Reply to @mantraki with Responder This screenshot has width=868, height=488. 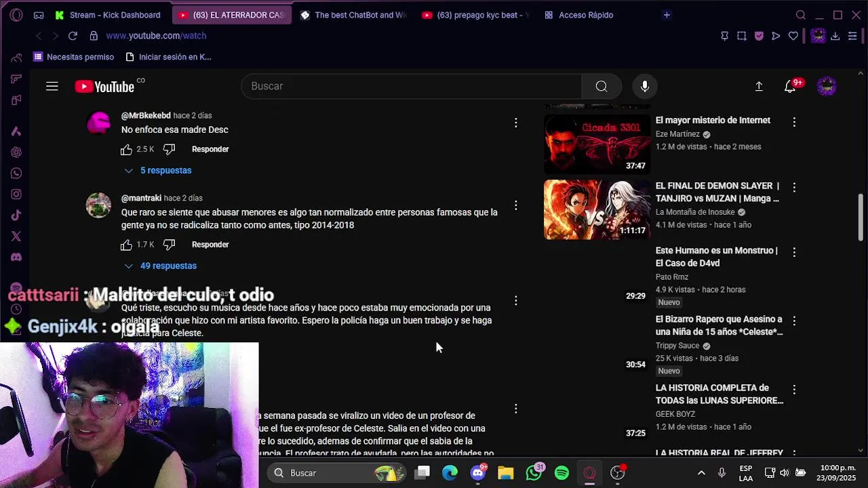click(x=210, y=245)
